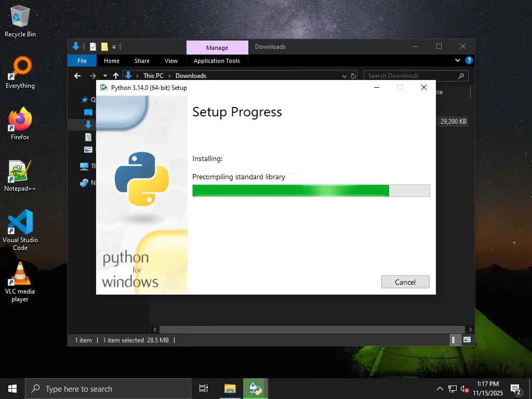Select the VLC media player desktop icon
Viewport: 532px width, 399px height.
point(20,282)
